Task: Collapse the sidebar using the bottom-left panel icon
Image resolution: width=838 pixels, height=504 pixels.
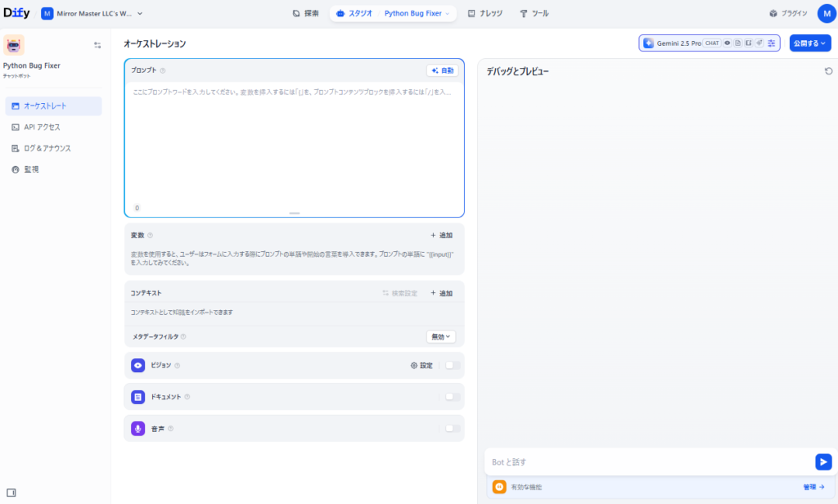Action: [11, 493]
